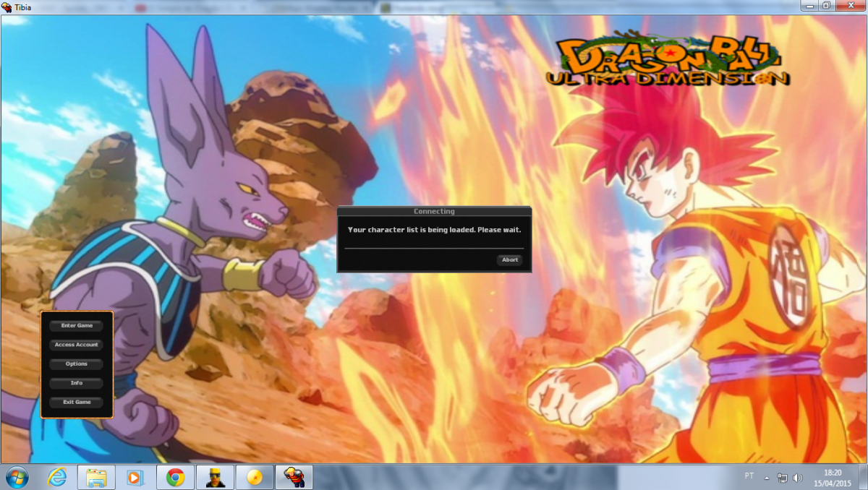The image size is (868, 490).
Task: Show hidden system tray icons
Action: [x=767, y=478]
